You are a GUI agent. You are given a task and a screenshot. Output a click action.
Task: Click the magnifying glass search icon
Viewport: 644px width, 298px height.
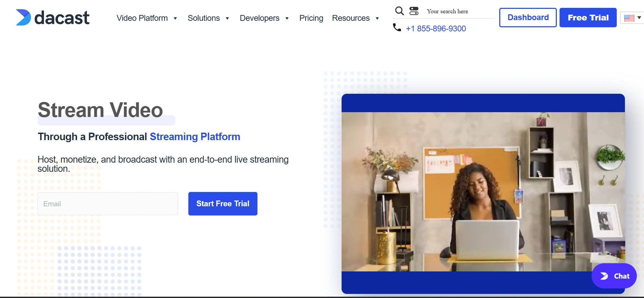pyautogui.click(x=399, y=11)
